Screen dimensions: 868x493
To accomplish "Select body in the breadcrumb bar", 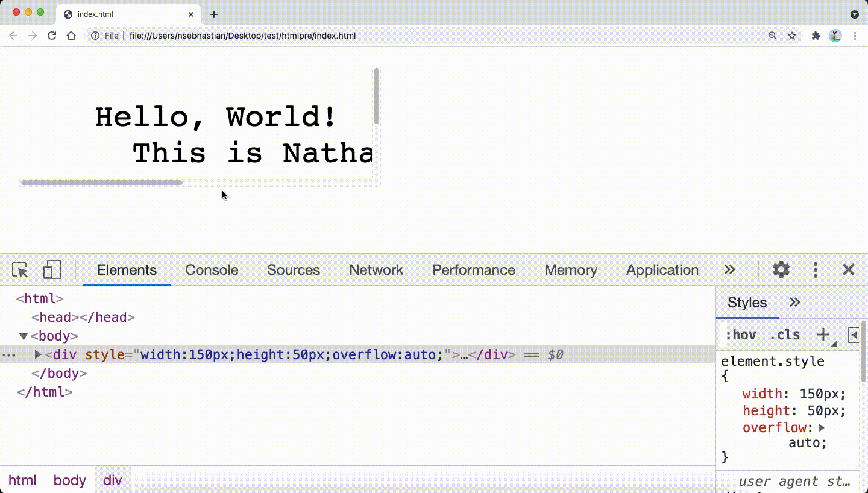I will click(x=69, y=480).
